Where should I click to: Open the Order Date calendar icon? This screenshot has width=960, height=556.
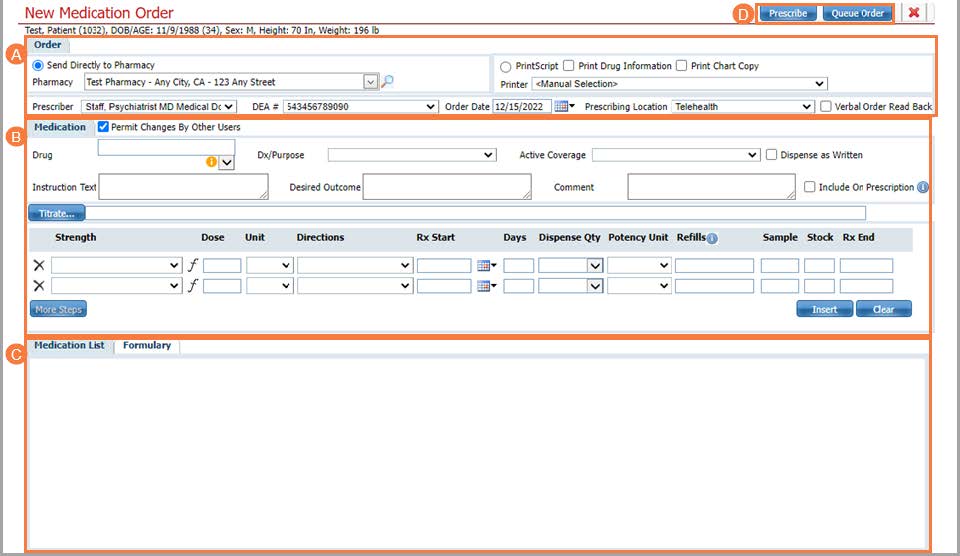tap(563, 106)
